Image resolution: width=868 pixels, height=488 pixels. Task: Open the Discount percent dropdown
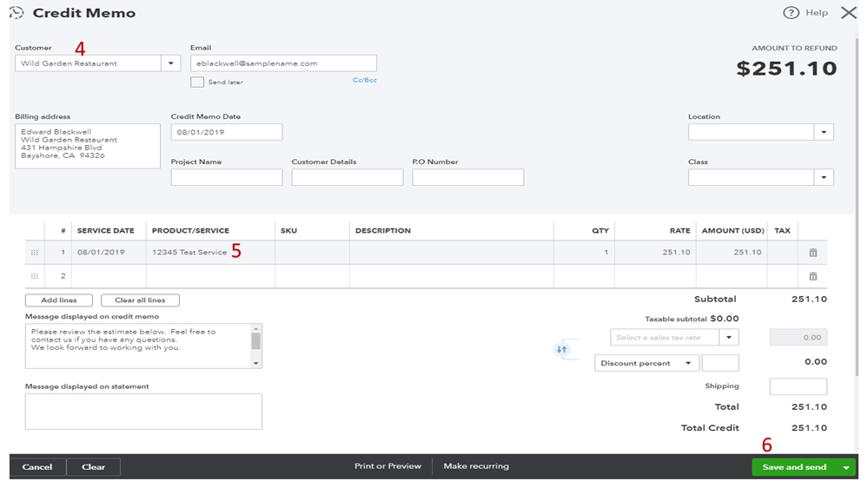(x=689, y=363)
